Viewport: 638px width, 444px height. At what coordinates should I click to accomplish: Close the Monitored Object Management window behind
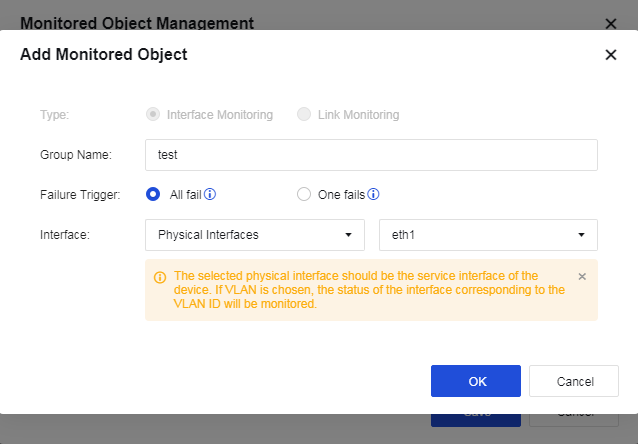coord(610,21)
